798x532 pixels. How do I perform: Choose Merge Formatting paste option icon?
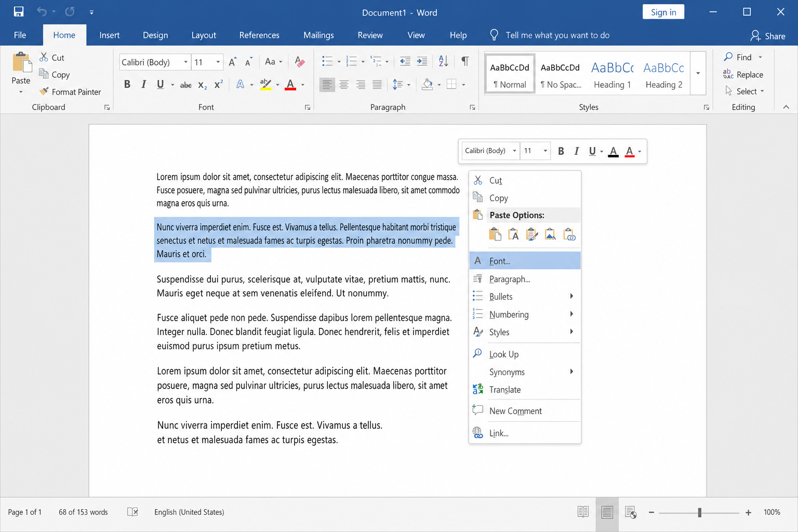pyautogui.click(x=532, y=234)
